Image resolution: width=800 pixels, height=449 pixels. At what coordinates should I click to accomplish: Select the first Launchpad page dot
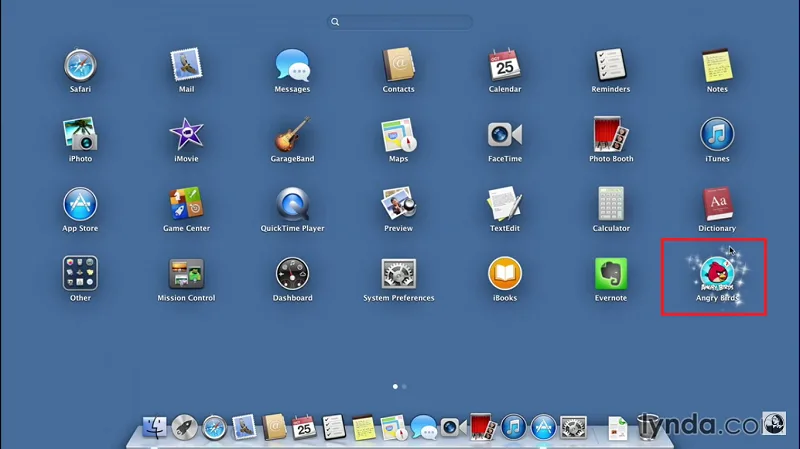395,387
